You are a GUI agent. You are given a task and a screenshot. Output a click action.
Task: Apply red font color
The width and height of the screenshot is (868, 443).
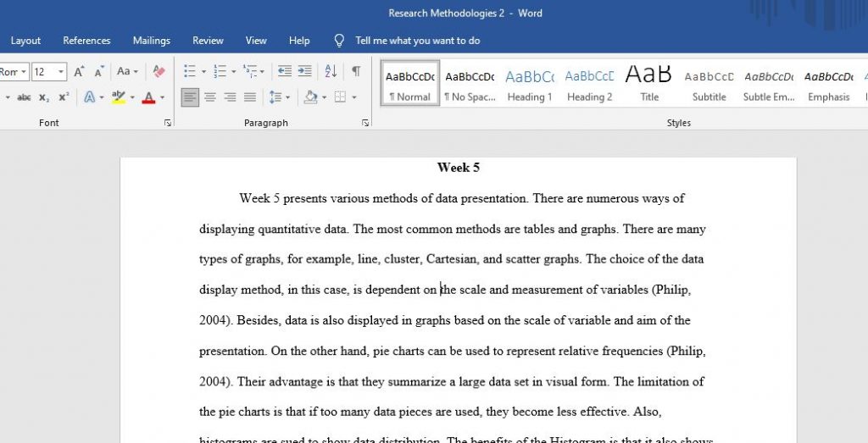(x=148, y=98)
